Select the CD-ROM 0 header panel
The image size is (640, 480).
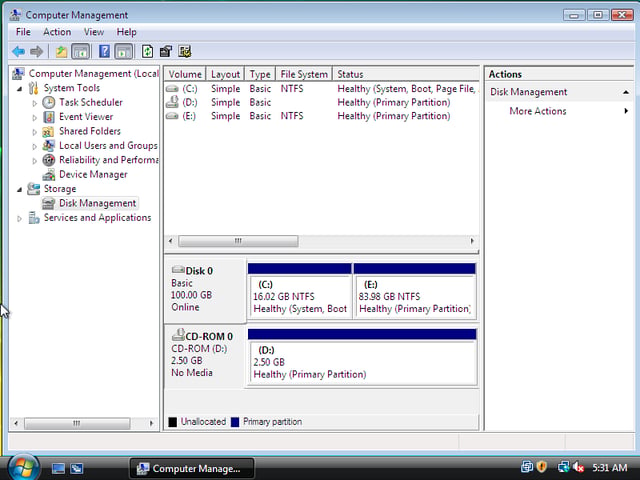[x=205, y=356]
